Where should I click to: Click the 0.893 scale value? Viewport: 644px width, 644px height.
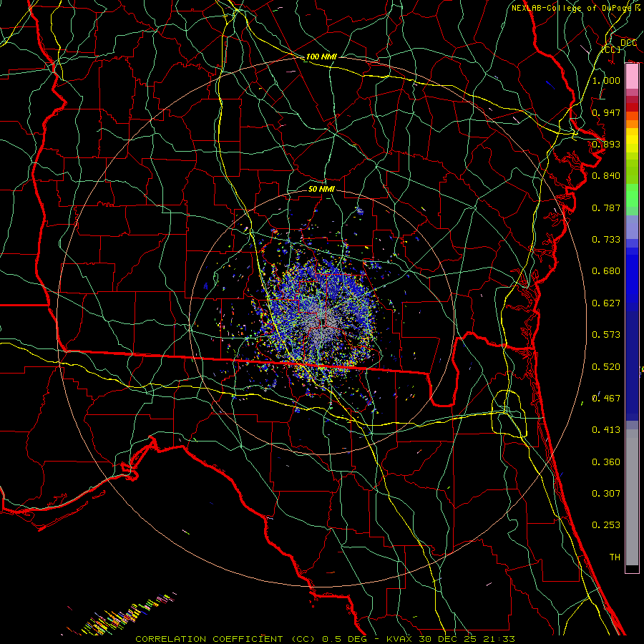[x=606, y=144]
